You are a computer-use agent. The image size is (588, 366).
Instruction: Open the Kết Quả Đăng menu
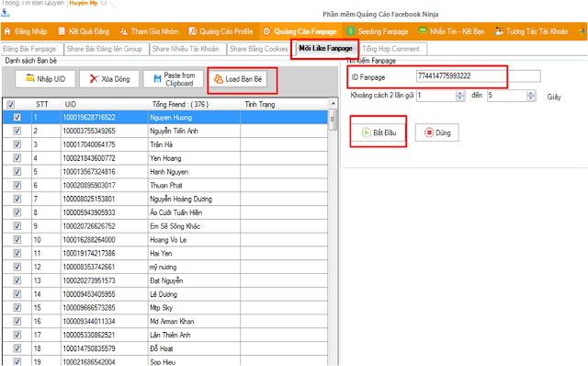coord(84,31)
